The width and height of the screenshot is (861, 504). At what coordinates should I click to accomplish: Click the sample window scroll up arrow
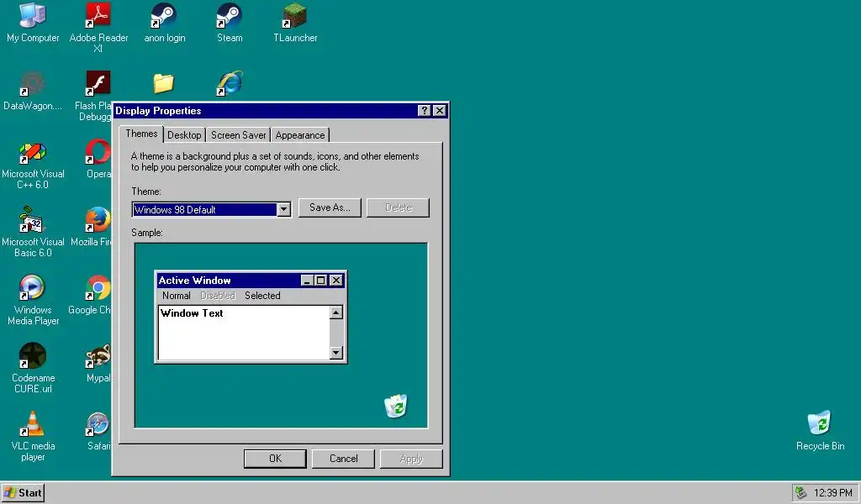tap(336, 312)
